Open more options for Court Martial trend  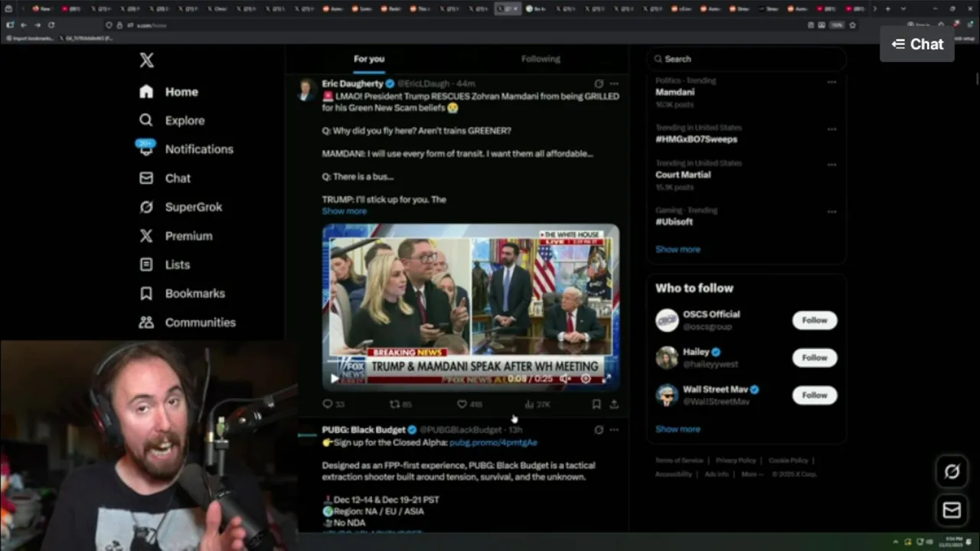(x=831, y=165)
